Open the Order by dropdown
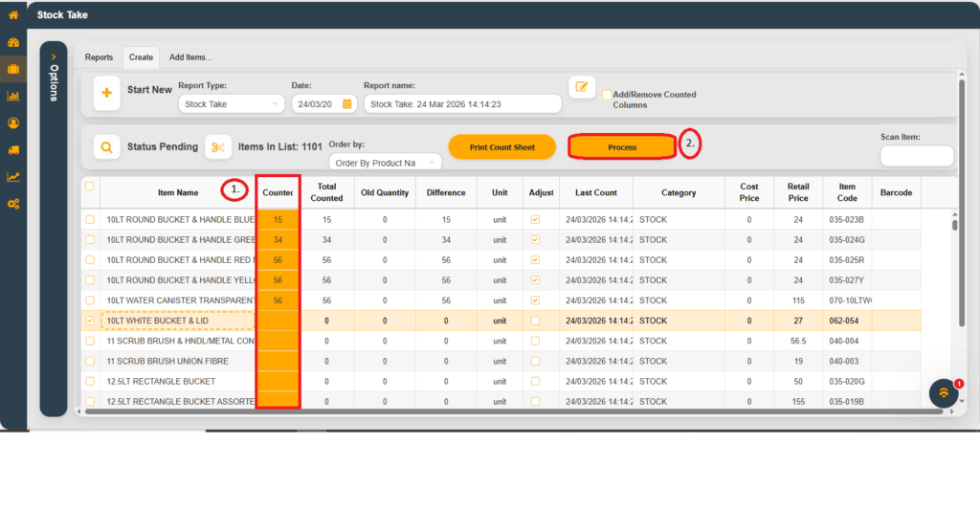 tap(385, 163)
